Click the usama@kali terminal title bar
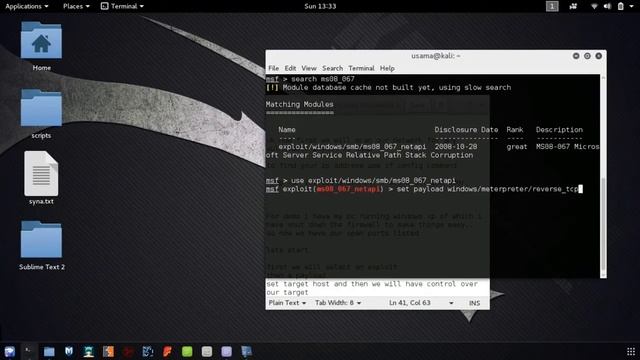Image resolution: width=640 pixels, height=360 pixels. tap(436, 56)
